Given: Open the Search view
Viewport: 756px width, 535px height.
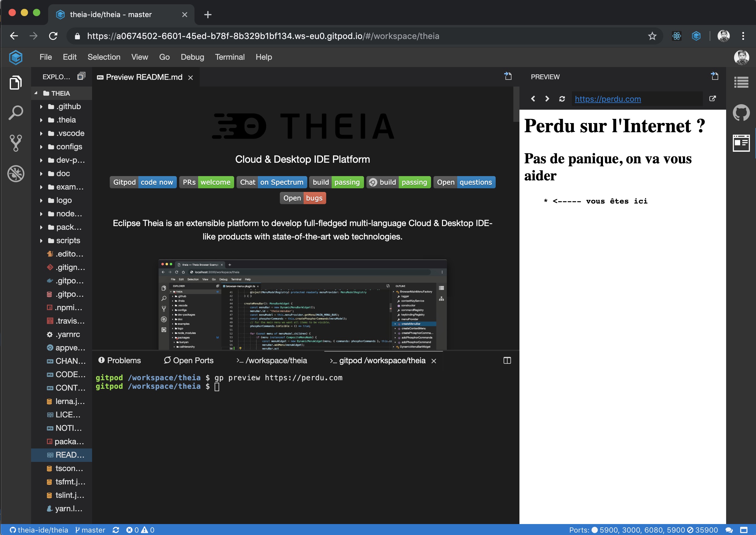Looking at the screenshot, I should coord(16,112).
